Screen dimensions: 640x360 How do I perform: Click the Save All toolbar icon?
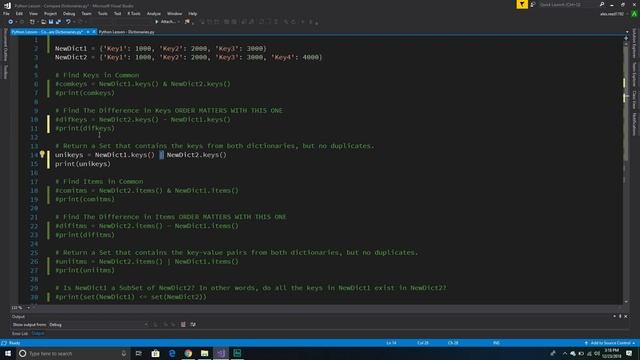click(58, 22)
